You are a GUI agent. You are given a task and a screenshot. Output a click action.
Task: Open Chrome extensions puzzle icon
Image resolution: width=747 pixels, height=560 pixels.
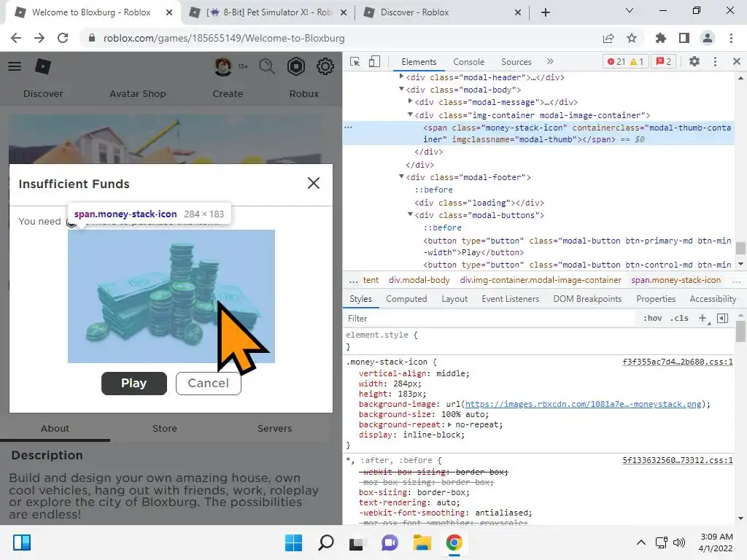(x=660, y=38)
